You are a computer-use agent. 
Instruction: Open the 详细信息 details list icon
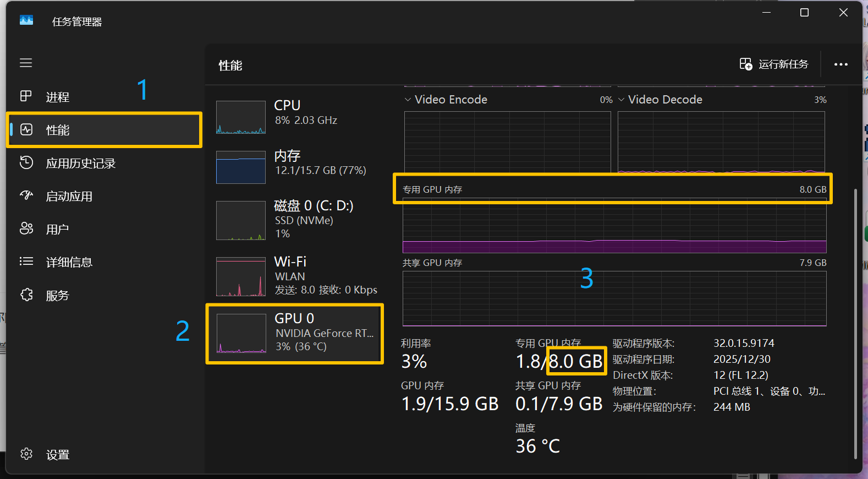[x=26, y=262]
